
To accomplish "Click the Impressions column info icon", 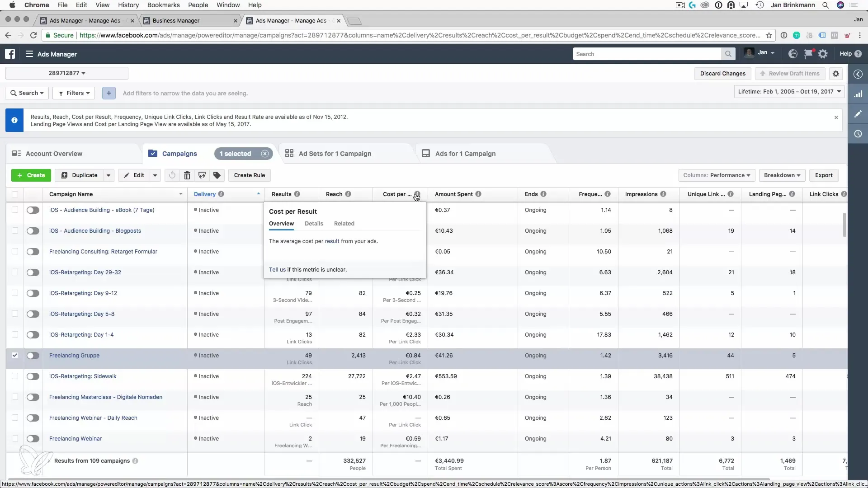I will [663, 194].
